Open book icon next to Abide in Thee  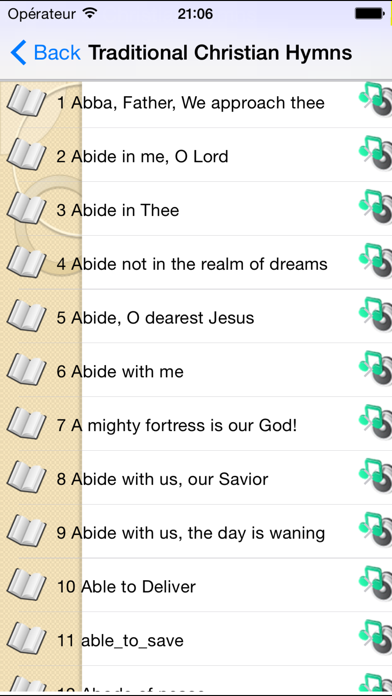click(x=27, y=208)
